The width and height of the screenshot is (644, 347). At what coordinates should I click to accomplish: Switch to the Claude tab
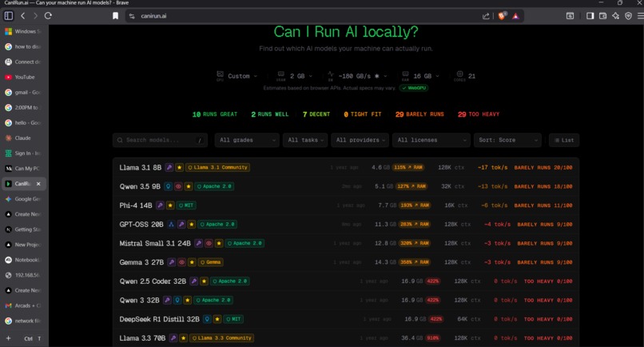coord(24,138)
